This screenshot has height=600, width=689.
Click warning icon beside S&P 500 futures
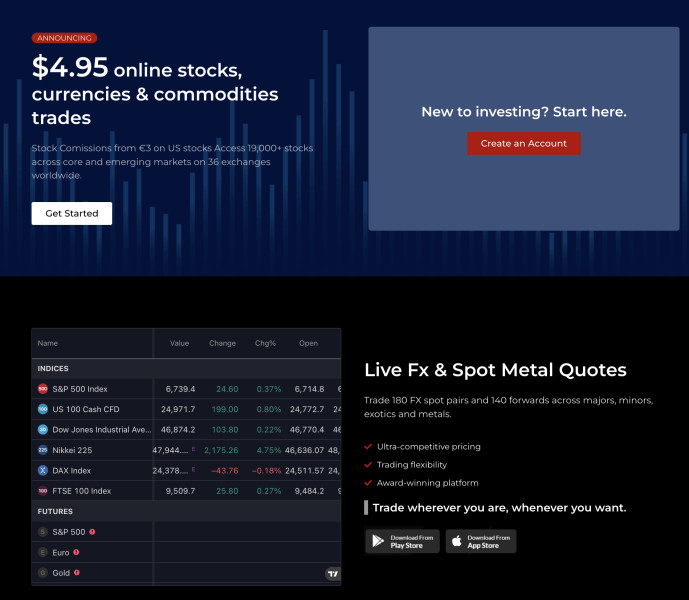coord(92,532)
